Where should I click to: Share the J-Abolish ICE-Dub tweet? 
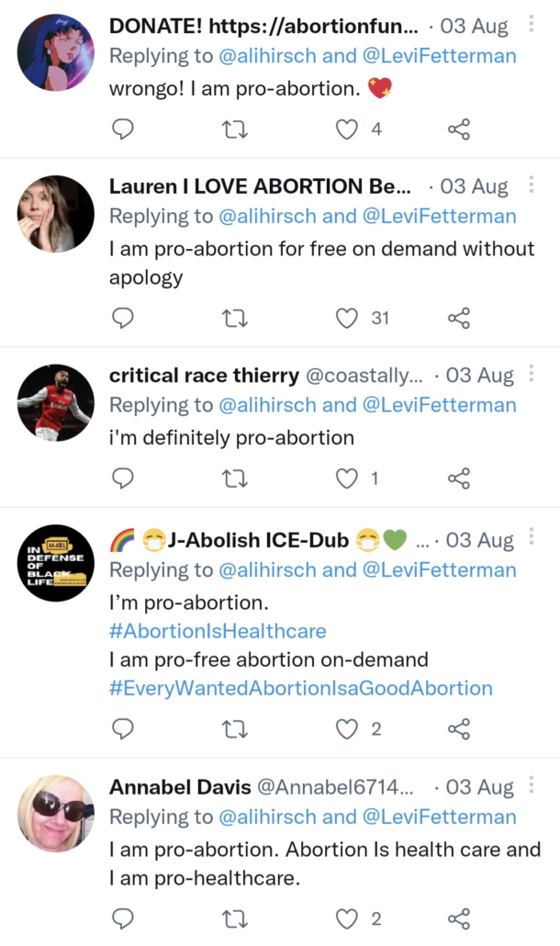459,729
